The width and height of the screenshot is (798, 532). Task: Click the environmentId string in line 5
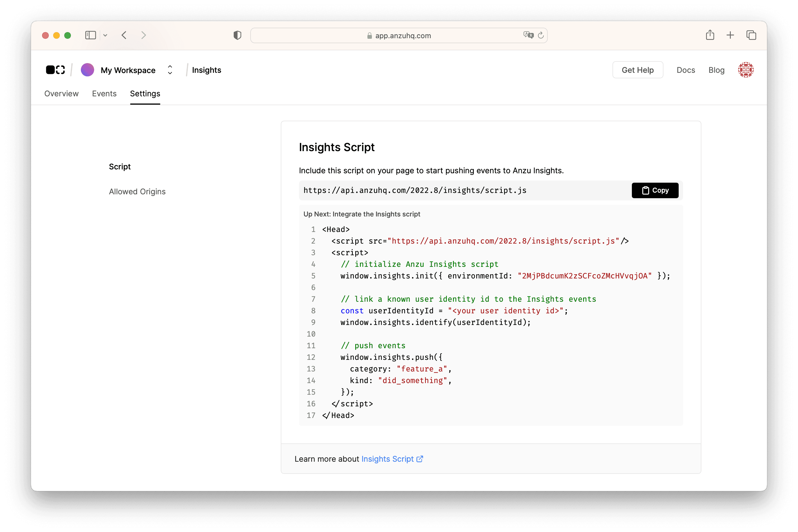pos(585,276)
